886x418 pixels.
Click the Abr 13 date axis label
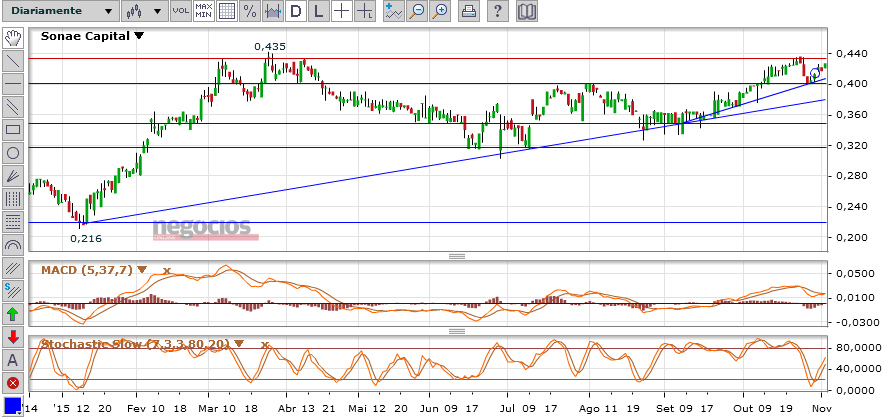click(x=294, y=408)
